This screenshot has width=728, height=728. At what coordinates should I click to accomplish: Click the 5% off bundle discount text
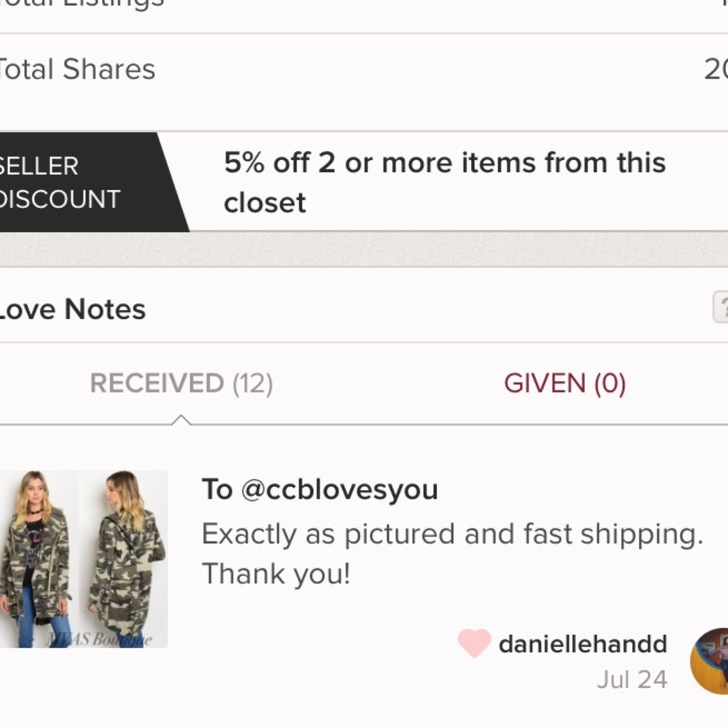tap(444, 182)
